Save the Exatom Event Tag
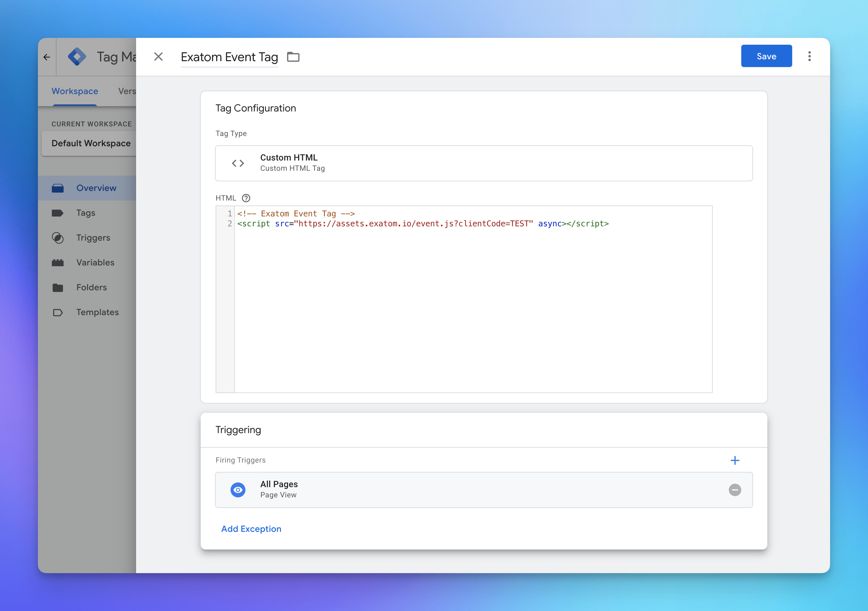Screen dimensions: 868x611 (x=766, y=56)
